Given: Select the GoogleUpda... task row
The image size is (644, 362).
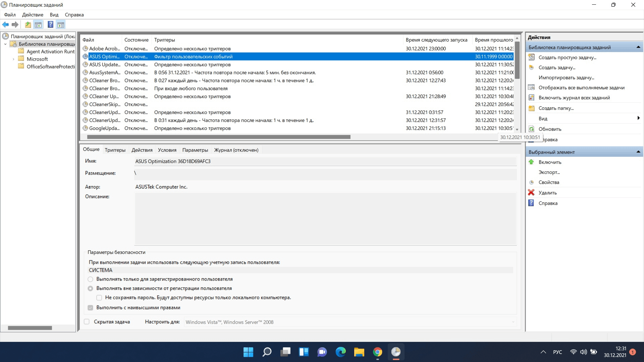Looking at the screenshot, I should pyautogui.click(x=298, y=128).
